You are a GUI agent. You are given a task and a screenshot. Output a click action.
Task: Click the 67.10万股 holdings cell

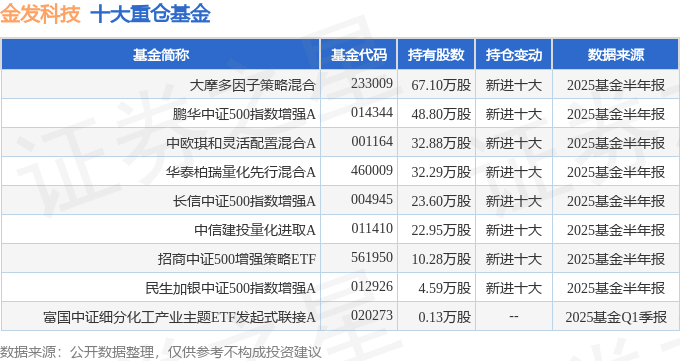pyautogui.click(x=441, y=85)
